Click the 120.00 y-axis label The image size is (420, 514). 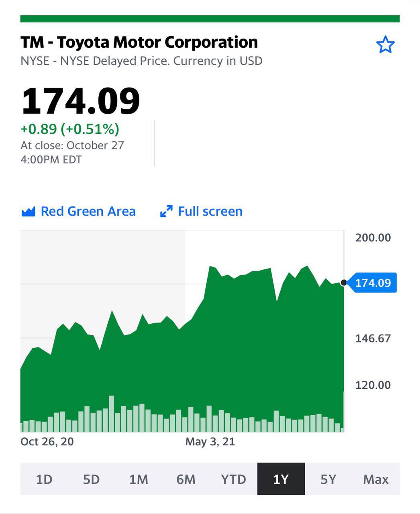click(373, 385)
